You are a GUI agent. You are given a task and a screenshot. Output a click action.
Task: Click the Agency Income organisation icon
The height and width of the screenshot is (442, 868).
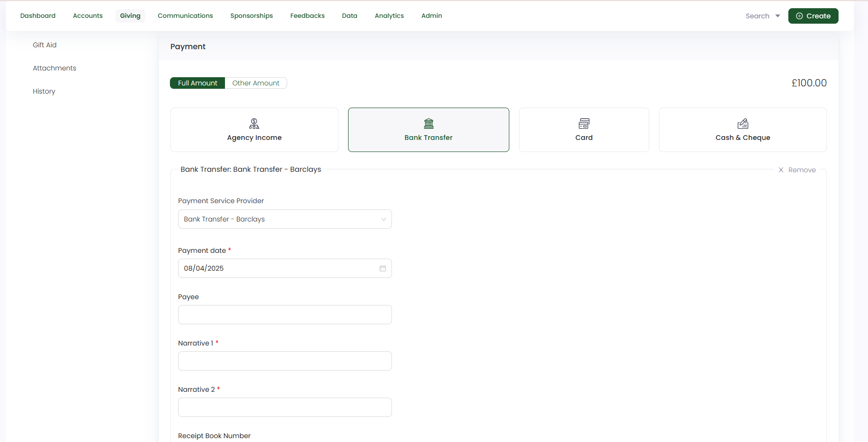(254, 124)
